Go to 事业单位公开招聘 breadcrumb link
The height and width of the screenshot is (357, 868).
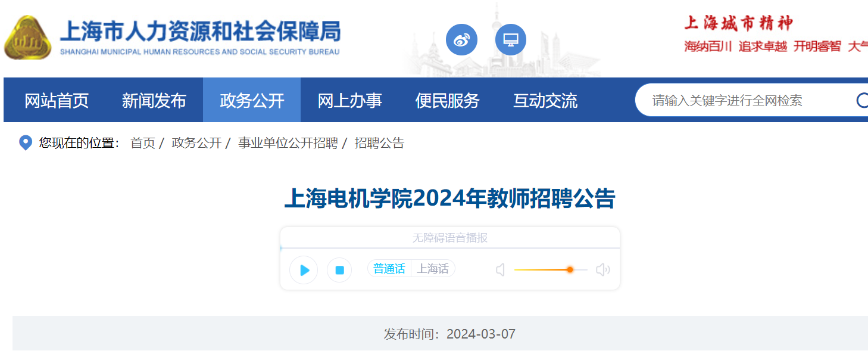tap(288, 143)
